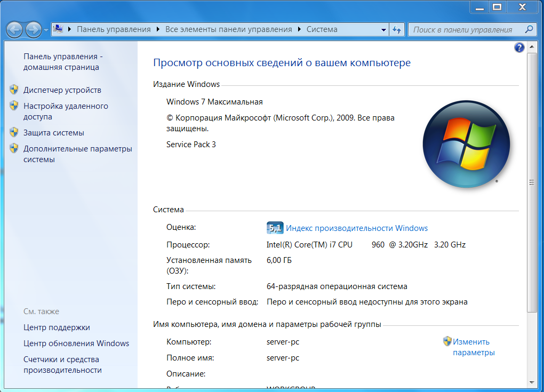
Task: Click the magnifier search icon
Action: coord(529,29)
